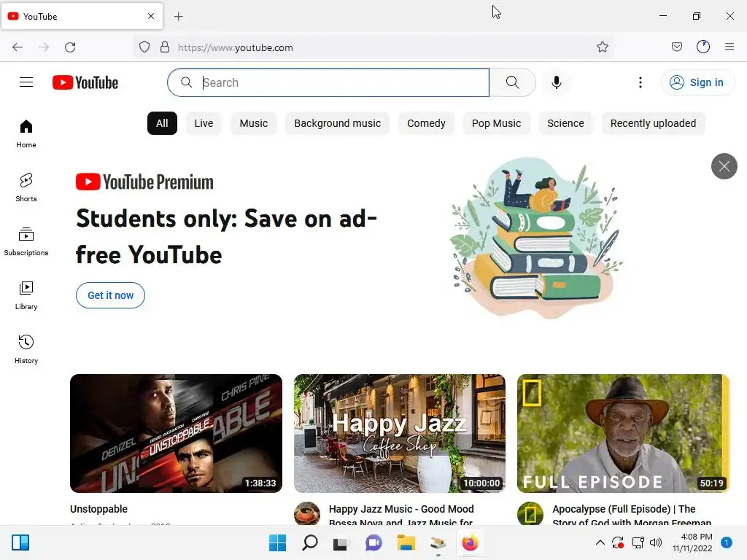The width and height of the screenshot is (747, 560).
Task: Open File Explorer from the taskbar
Action: point(406,542)
